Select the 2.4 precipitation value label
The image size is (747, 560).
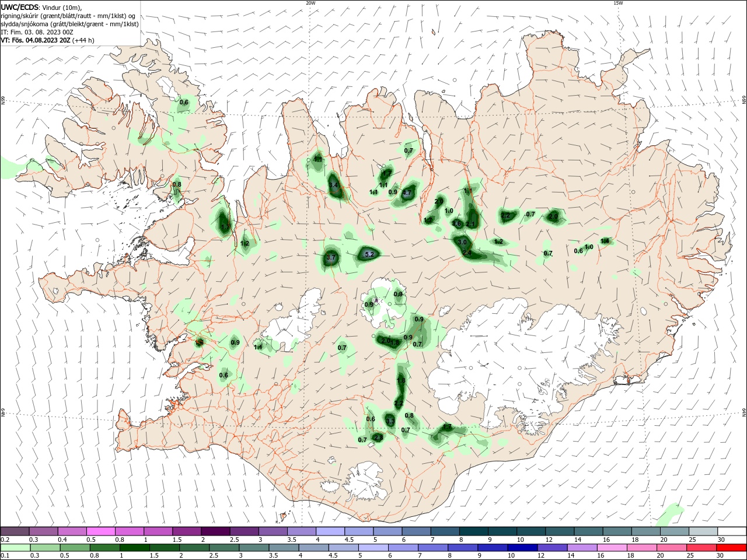[467, 253]
